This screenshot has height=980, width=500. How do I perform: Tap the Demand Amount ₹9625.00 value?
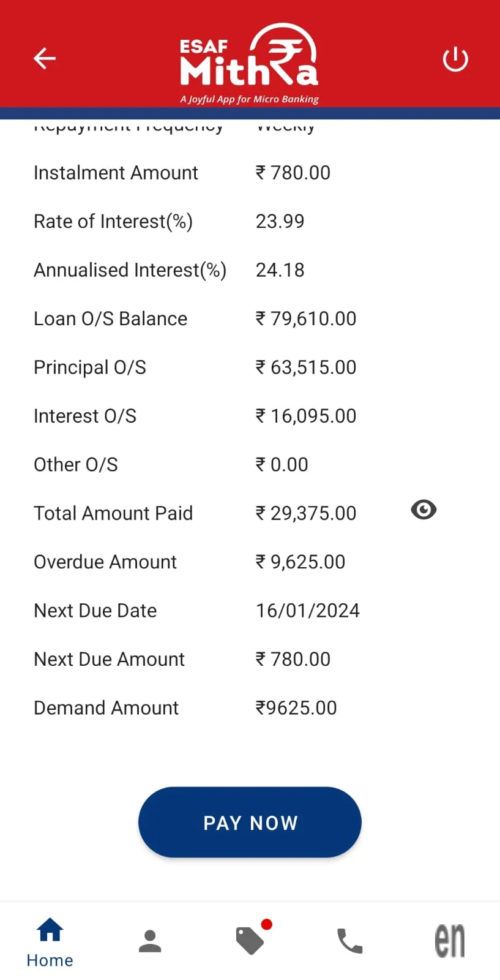pos(296,708)
